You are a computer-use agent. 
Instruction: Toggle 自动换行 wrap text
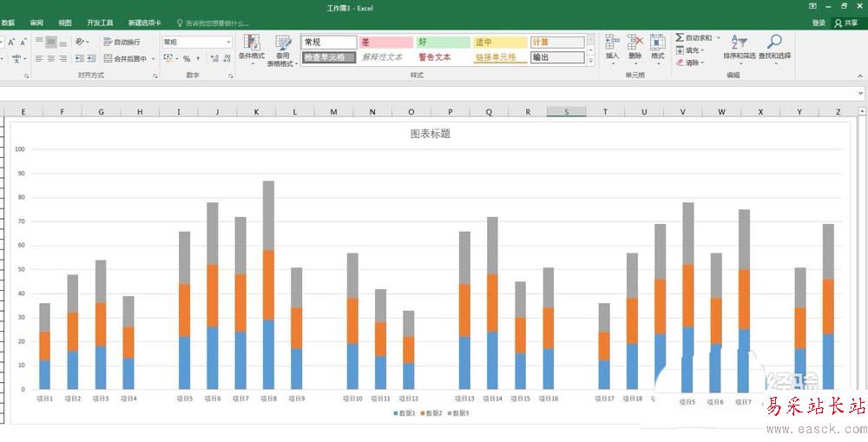pos(122,42)
